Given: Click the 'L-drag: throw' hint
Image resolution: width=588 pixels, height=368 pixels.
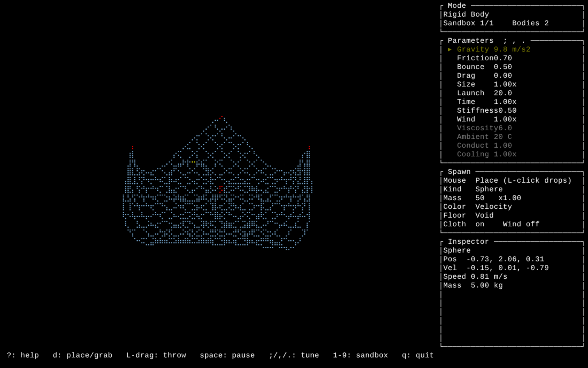Looking at the screenshot, I should (x=156, y=355).
